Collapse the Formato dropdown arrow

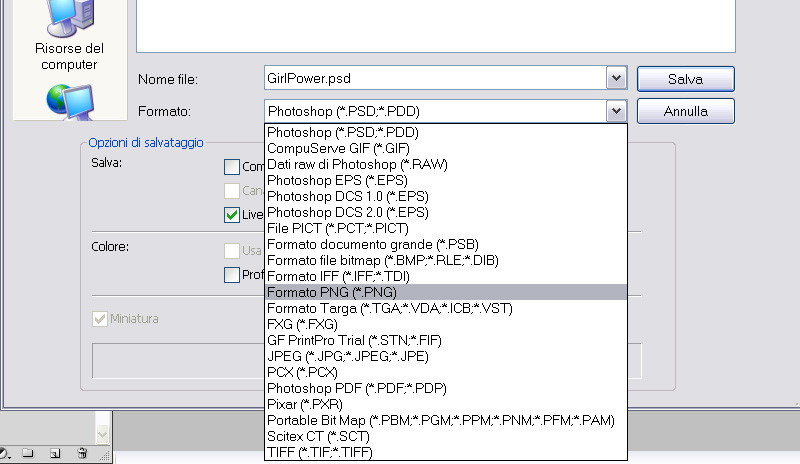tap(617, 111)
